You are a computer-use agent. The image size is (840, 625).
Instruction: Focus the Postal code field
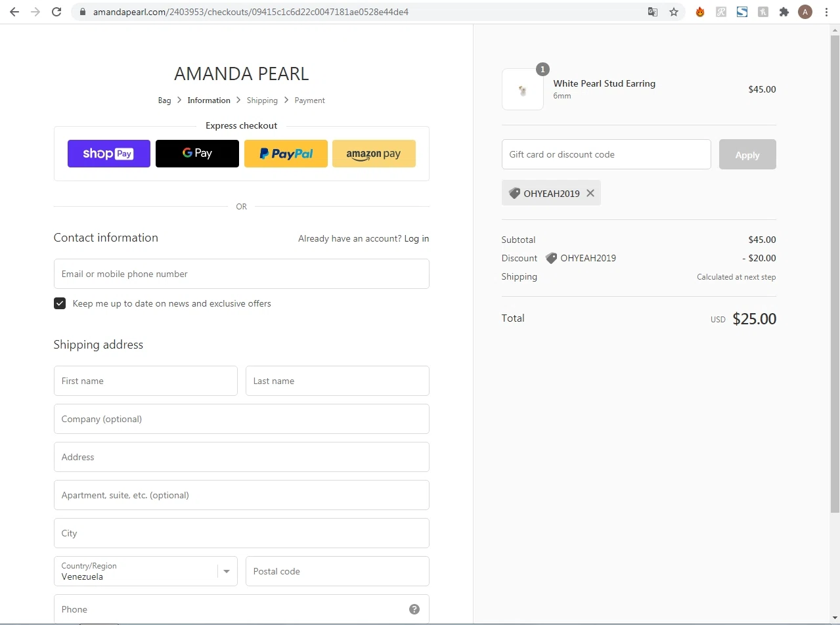click(x=338, y=571)
